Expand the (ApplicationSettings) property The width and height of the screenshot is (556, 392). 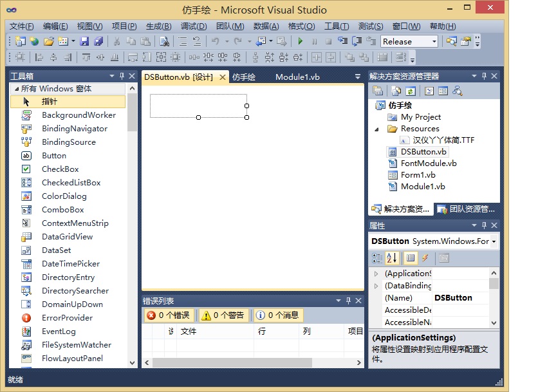point(376,274)
